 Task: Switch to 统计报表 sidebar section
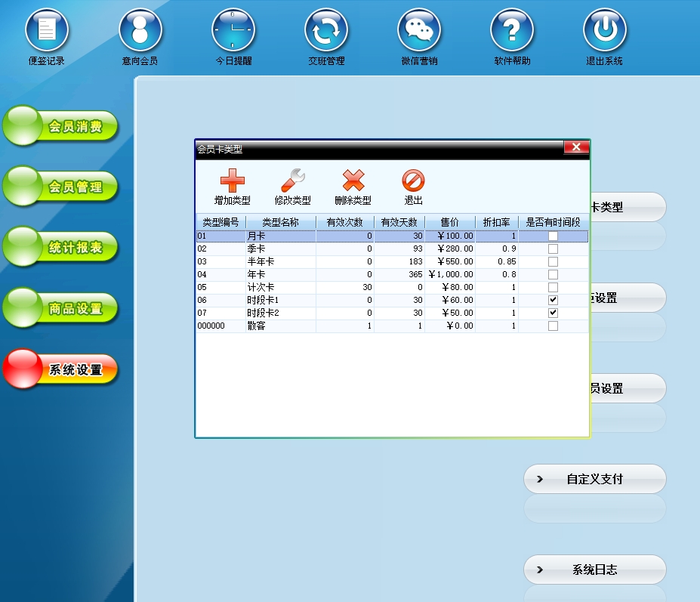pos(61,248)
